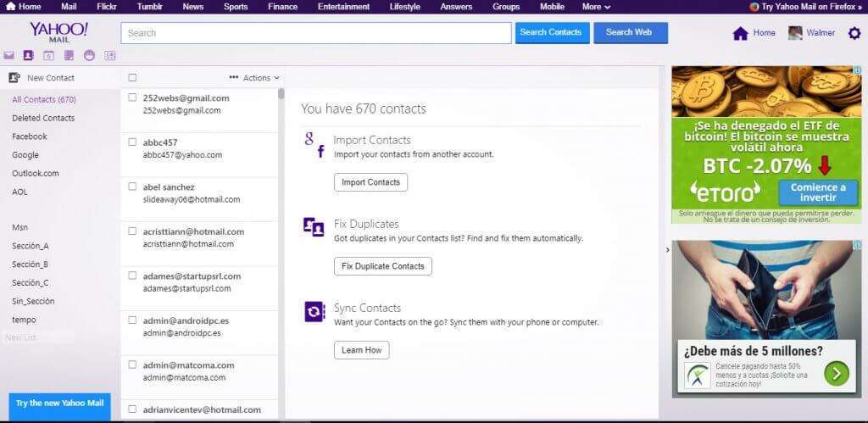Click the Google import icon

pyautogui.click(x=309, y=139)
